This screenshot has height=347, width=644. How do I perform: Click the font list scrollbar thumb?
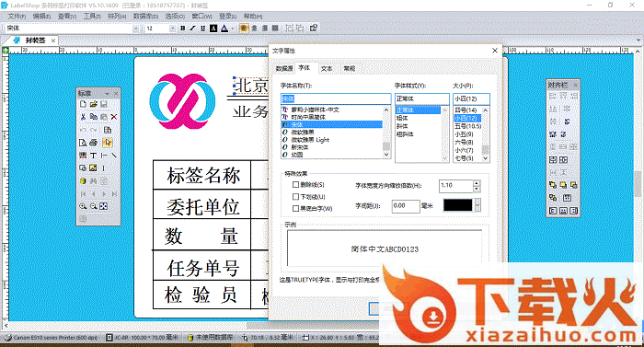386,146
